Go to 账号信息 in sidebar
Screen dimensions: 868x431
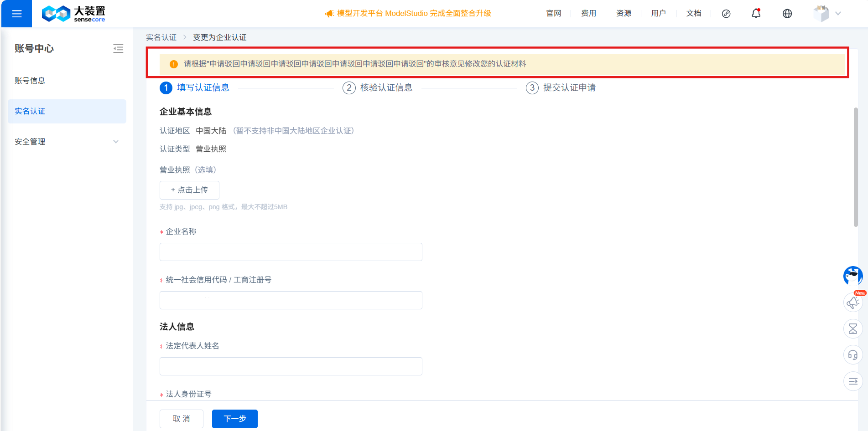pos(67,81)
